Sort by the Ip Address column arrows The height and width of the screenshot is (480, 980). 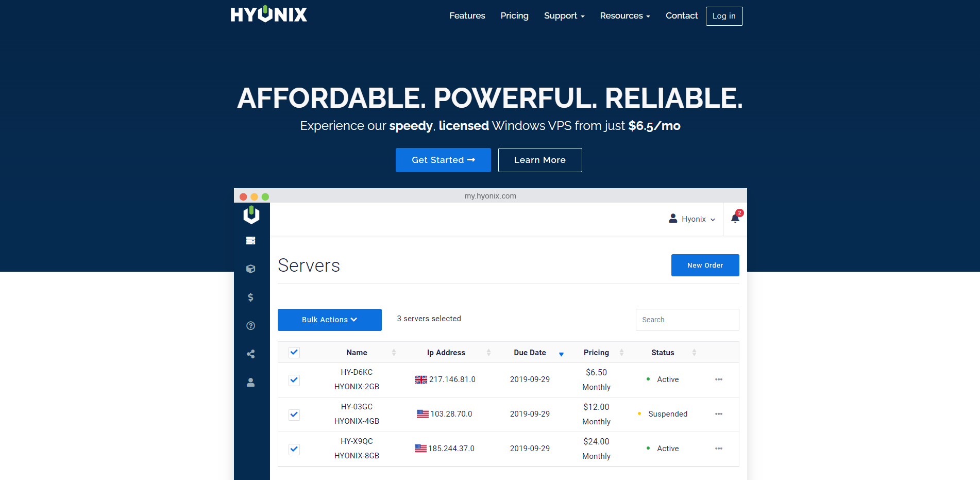(488, 353)
